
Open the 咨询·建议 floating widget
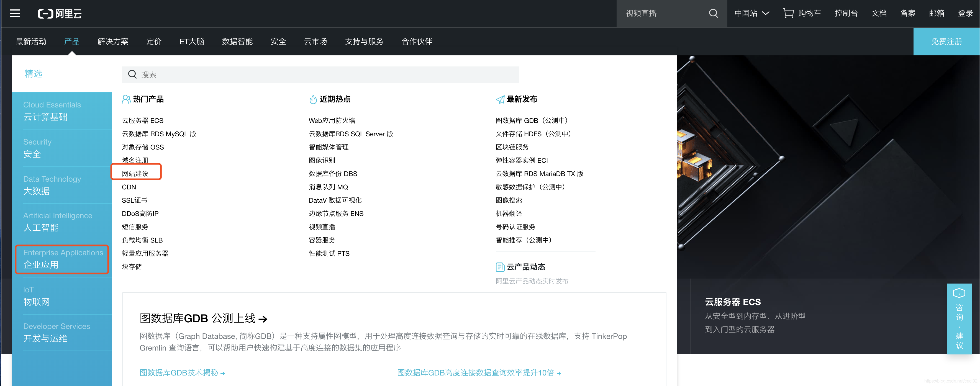[x=959, y=319]
